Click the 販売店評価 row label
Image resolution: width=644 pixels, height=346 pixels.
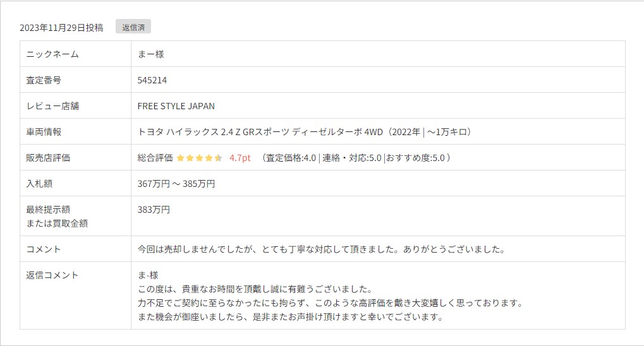click(x=48, y=158)
